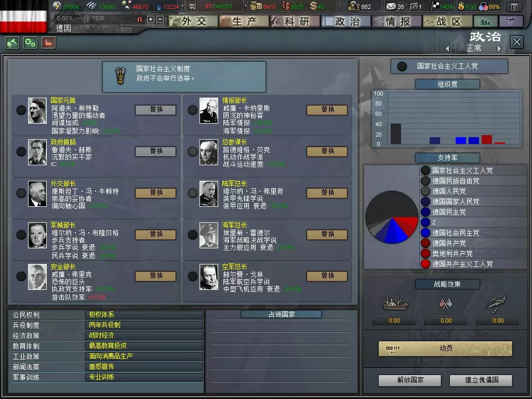The width and height of the screenshot is (532, 399).
Task: Open the 外交 diplomacy tab
Action: (x=193, y=21)
